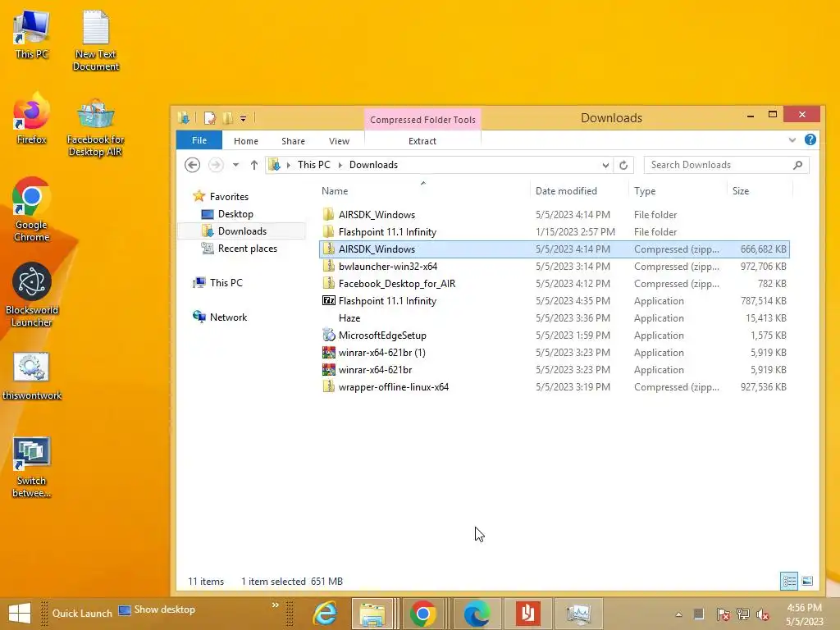
Task: Open the Help question mark icon
Action: 810,139
